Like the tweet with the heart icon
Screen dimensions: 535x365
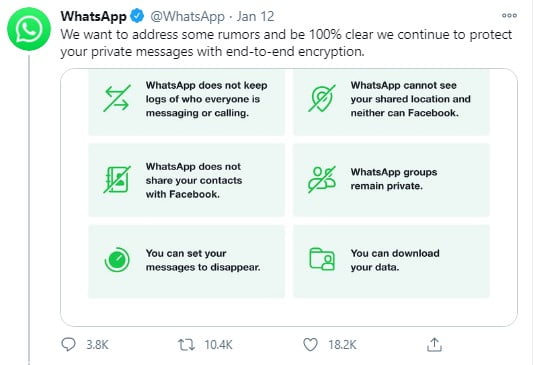pyautogui.click(x=310, y=345)
